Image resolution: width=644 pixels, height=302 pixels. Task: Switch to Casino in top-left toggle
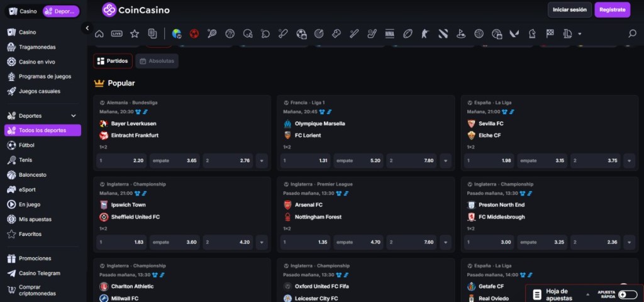[23, 11]
